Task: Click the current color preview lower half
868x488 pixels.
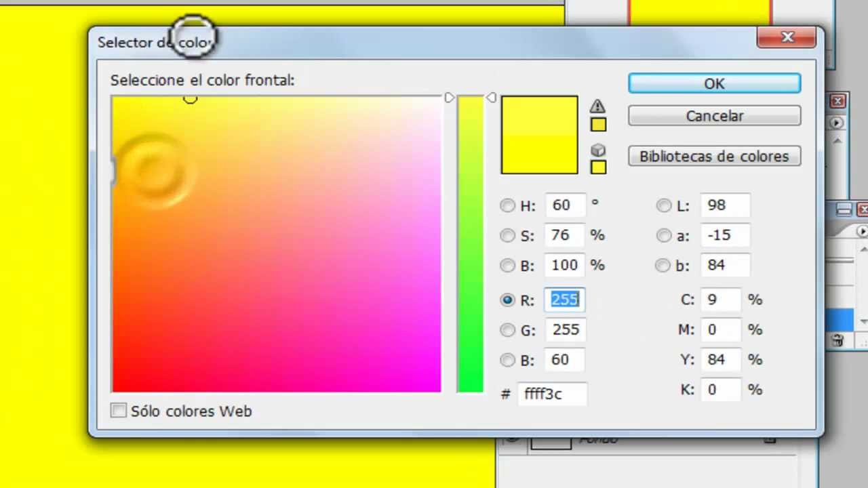Action: [x=539, y=154]
